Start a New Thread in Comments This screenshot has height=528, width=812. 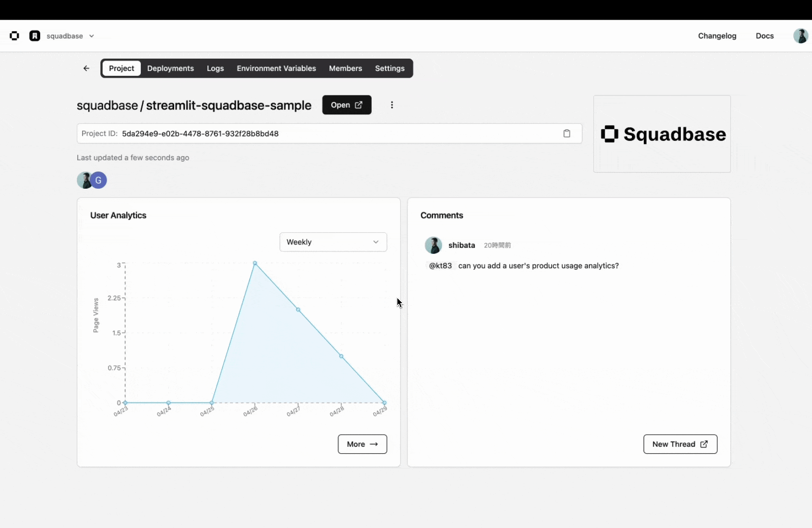pyautogui.click(x=680, y=444)
